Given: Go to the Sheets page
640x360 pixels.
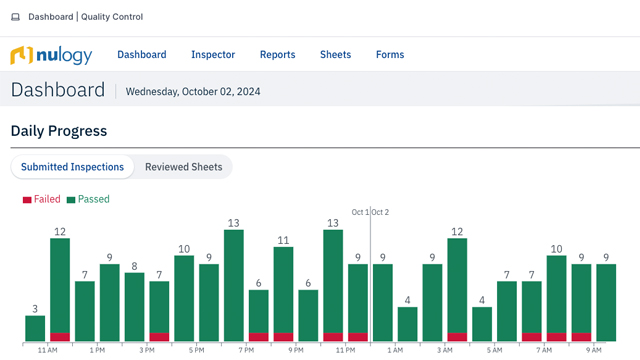Looking at the screenshot, I should coord(336,55).
